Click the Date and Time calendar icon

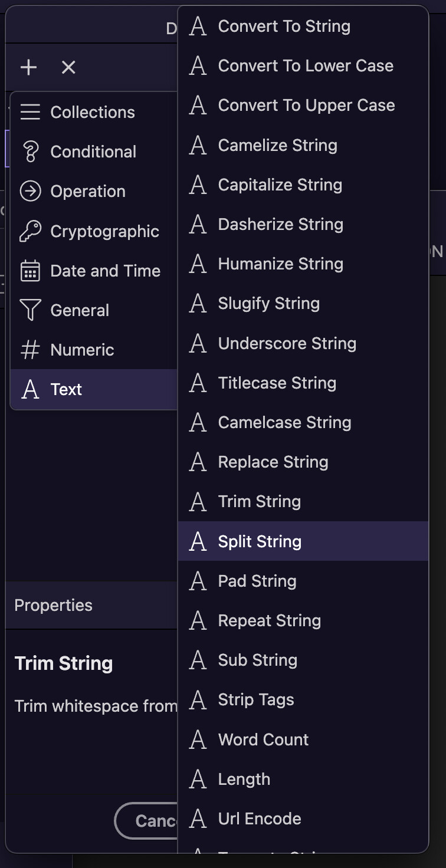tap(30, 271)
